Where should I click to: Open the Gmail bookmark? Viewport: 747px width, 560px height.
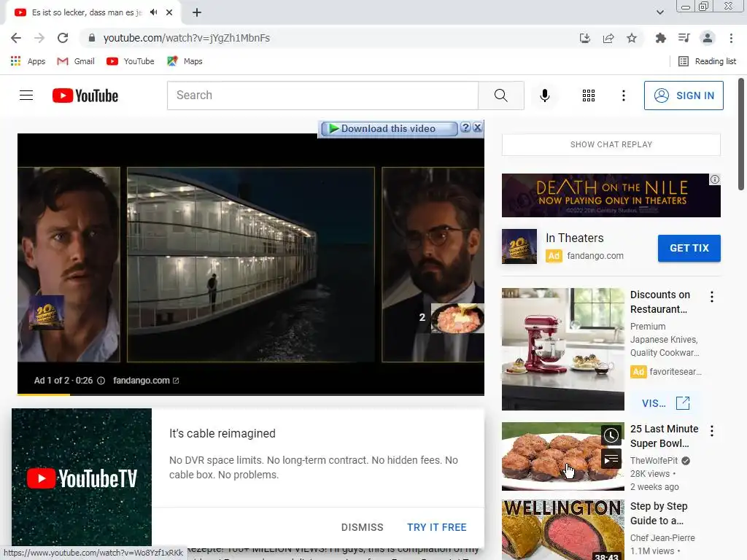click(x=76, y=61)
